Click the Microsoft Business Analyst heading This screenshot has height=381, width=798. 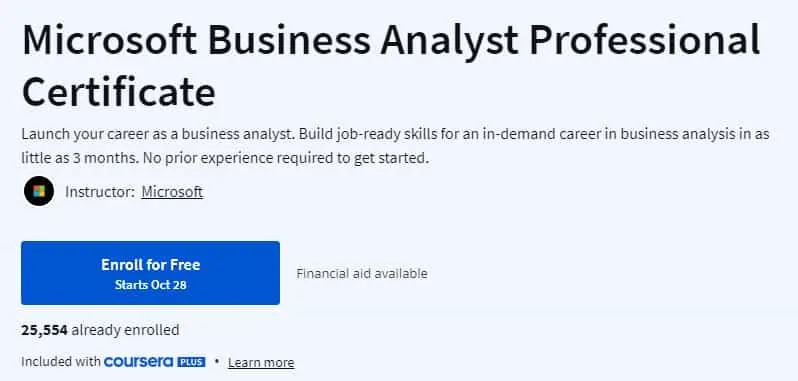(x=391, y=65)
